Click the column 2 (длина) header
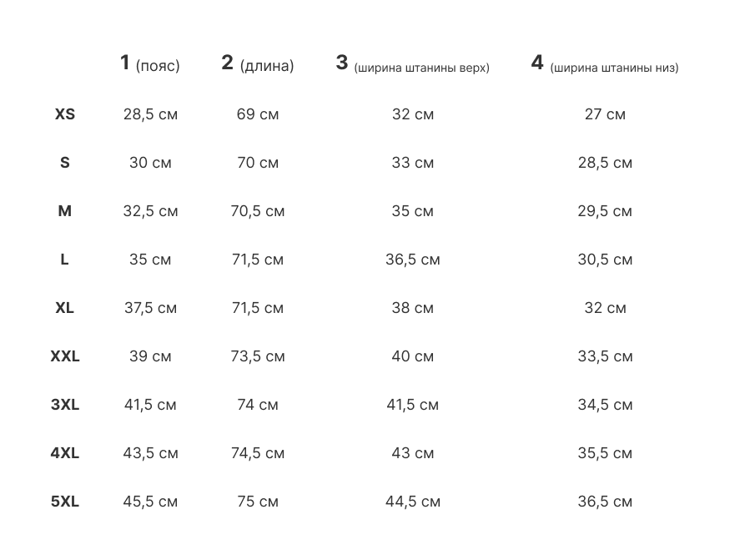This screenshot has height=560, width=730. tap(258, 64)
